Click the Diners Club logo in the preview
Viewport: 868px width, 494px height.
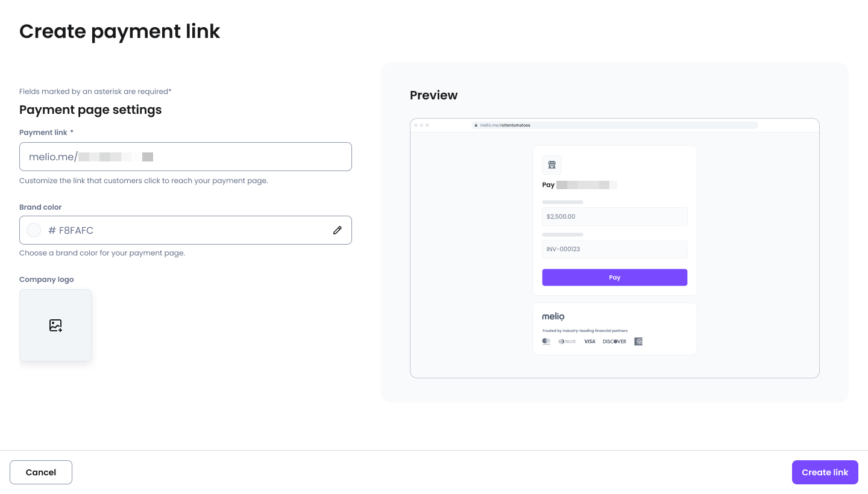point(567,342)
